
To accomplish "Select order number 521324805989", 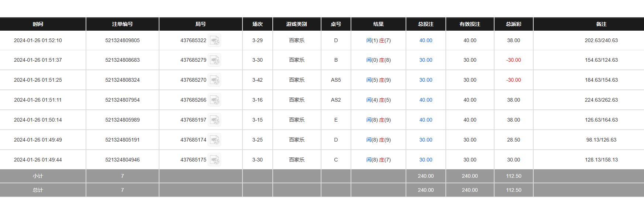I will 123,120.
